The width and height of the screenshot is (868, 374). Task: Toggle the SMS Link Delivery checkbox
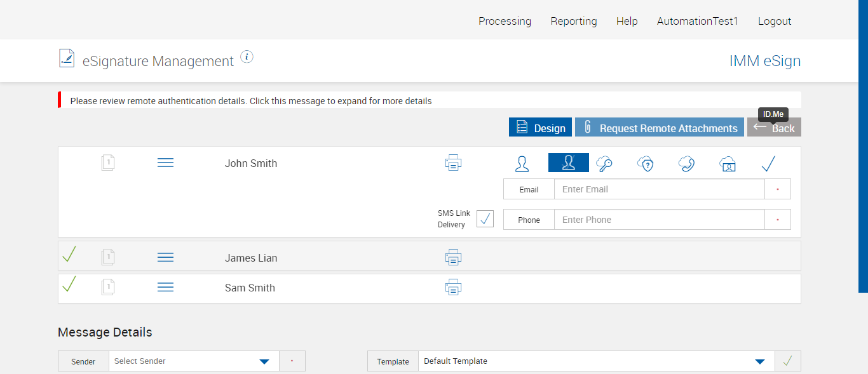point(485,219)
